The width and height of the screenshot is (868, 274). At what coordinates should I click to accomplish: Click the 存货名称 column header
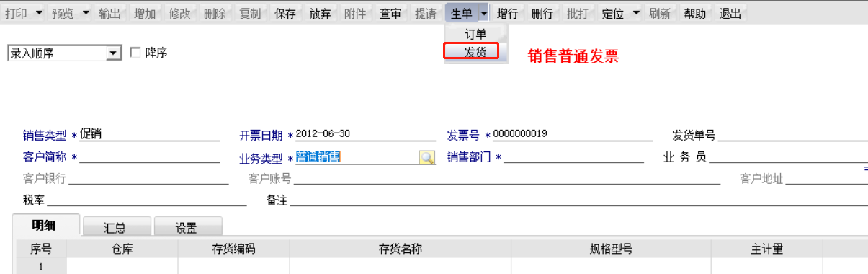coord(401,249)
